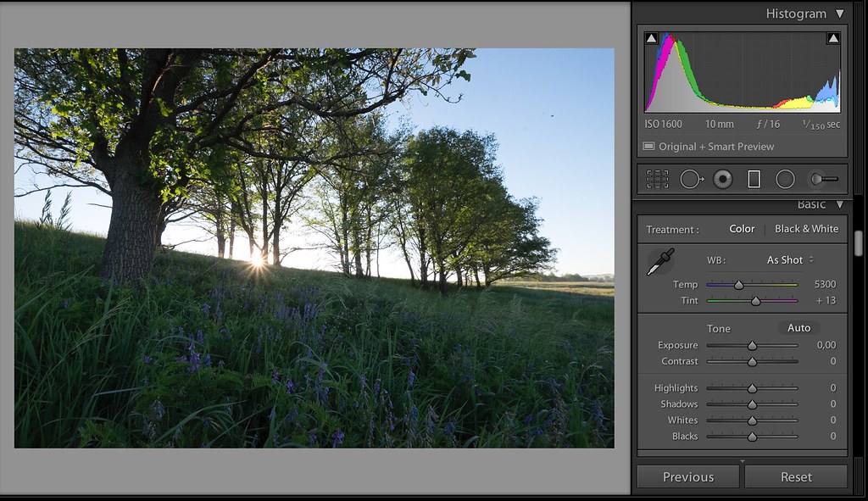Click the Highlights label
Viewport: 868px width, 501px height.
[x=676, y=387]
